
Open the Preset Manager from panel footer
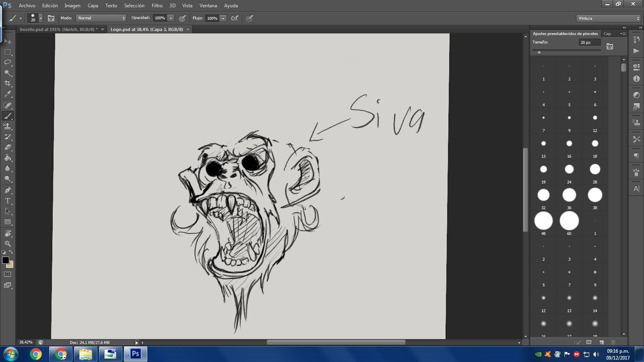click(x=589, y=342)
